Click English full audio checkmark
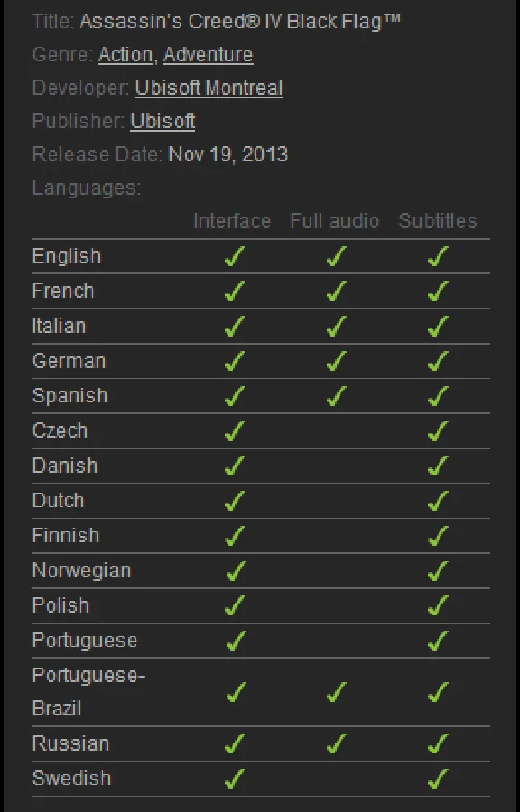Image resolution: width=520 pixels, height=812 pixels. (337, 256)
